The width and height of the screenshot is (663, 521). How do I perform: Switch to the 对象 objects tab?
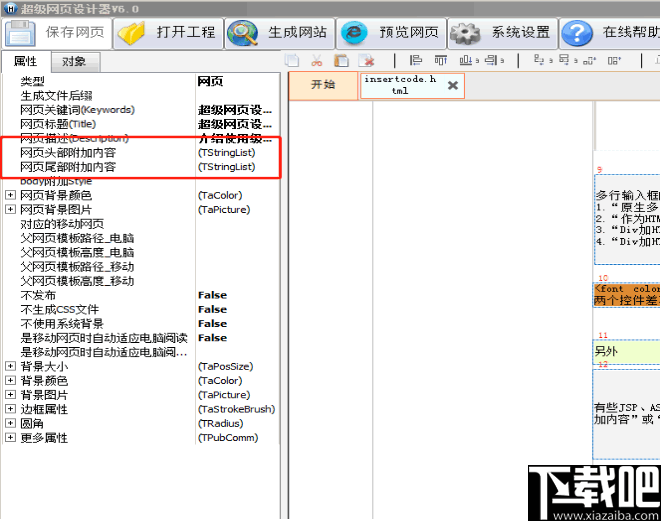coord(74,62)
